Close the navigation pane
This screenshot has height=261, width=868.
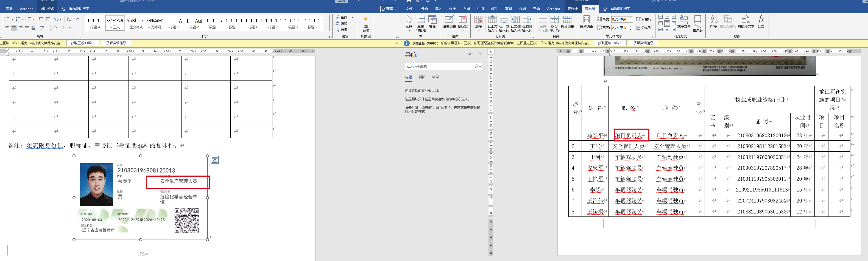[x=481, y=54]
